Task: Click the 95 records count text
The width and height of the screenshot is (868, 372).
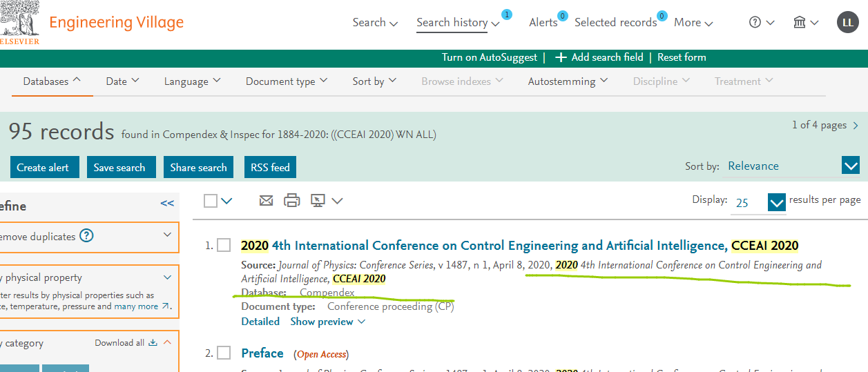Action: click(x=61, y=131)
